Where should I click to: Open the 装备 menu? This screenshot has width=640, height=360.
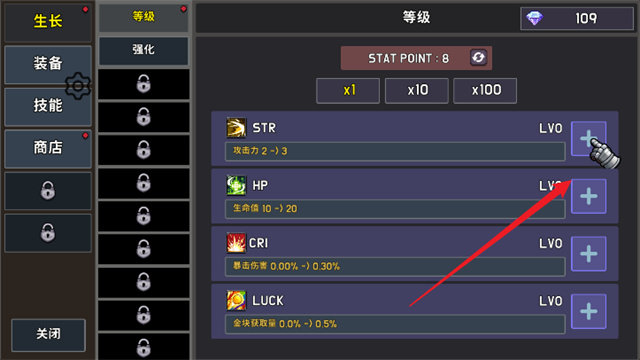point(48,64)
